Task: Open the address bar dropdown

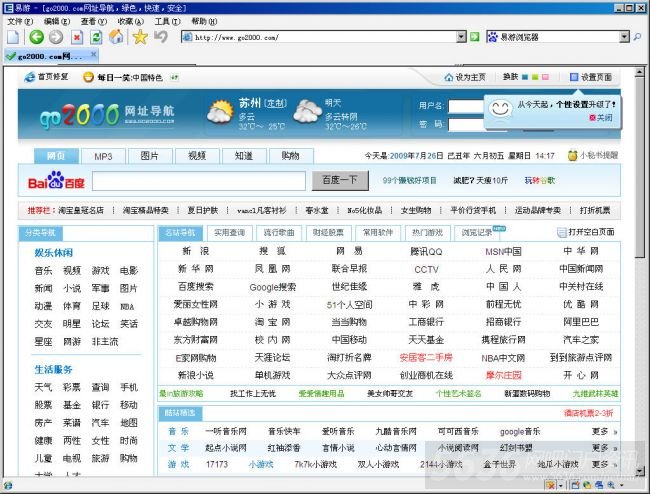Action: 461,37
